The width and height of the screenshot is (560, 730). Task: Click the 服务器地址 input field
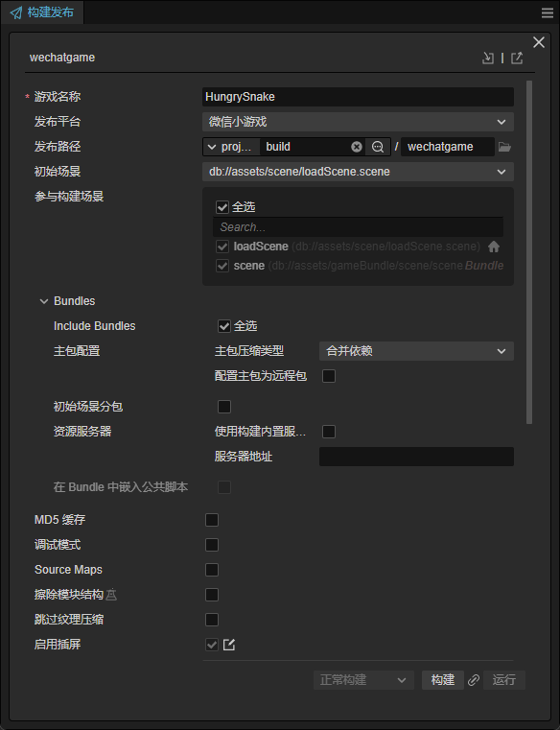[416, 457]
